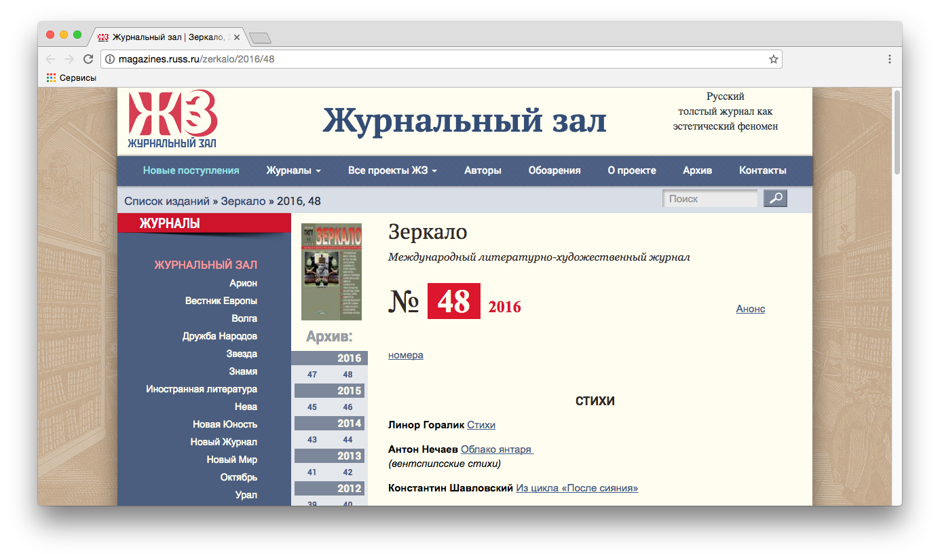View site information icon in address bar
This screenshot has height=560, width=940.
(110, 59)
